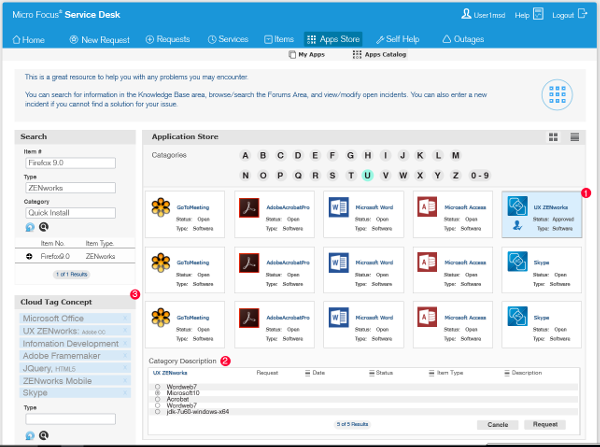Viewport: 600px width, 447px height.
Task: Open the Status column filter
Action: [371, 373]
